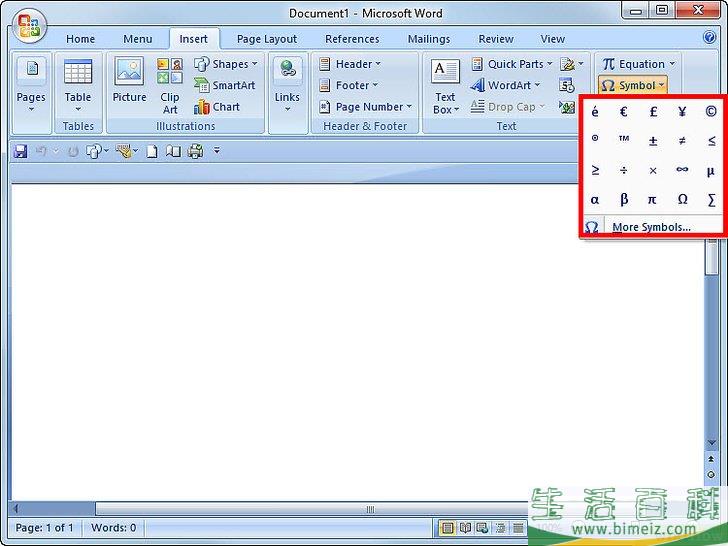Viewport: 728px width, 546px height.
Task: Open the Word Help question mark icon
Action: coord(709,37)
